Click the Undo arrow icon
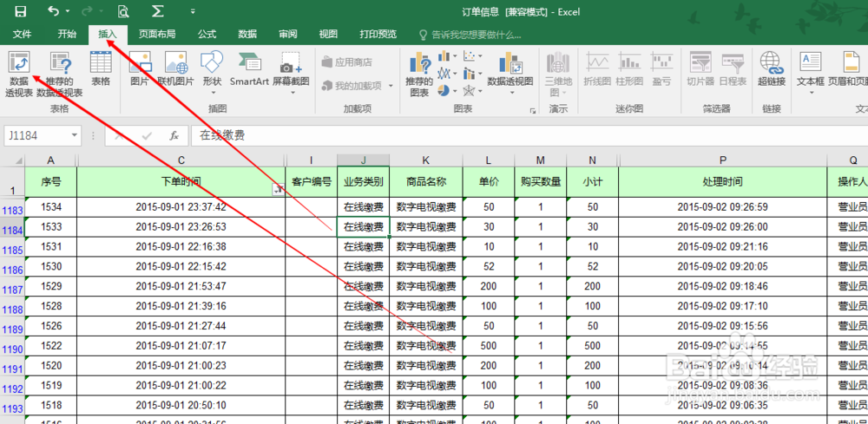Viewport: 868px width, 424px height. coord(53,11)
